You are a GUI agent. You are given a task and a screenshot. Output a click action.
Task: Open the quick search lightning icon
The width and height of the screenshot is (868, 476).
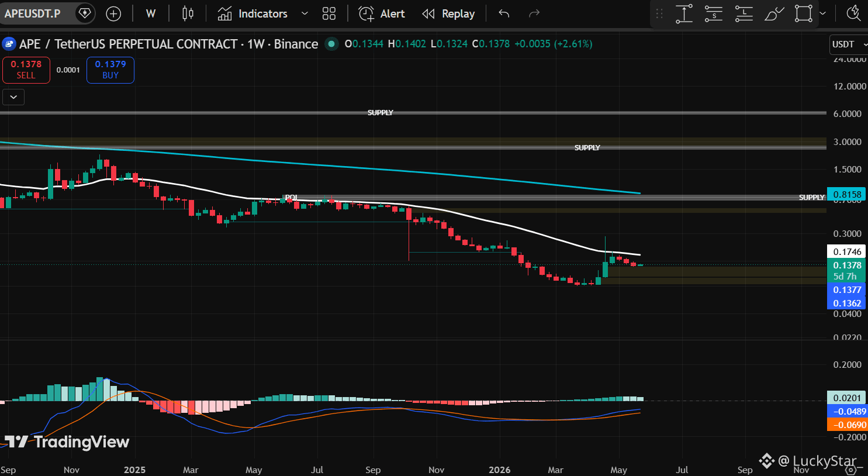tap(854, 13)
